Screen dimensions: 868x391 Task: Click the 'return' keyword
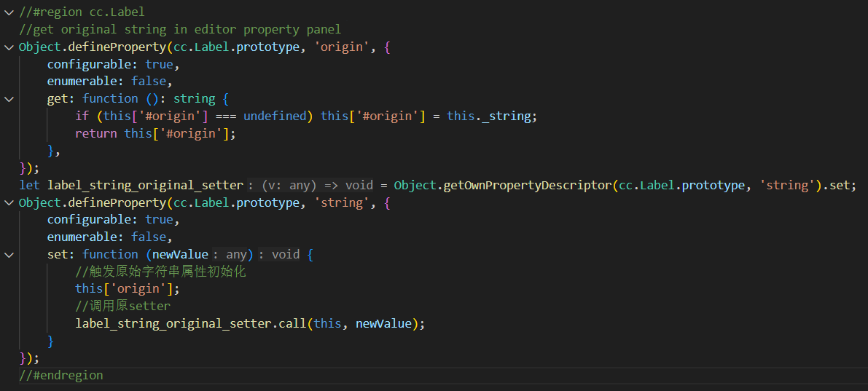click(x=96, y=133)
